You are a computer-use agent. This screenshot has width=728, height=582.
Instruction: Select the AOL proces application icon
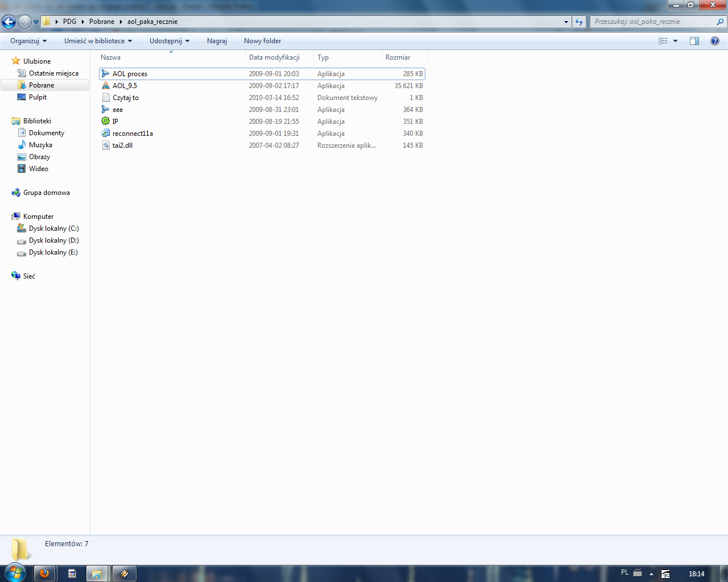[106, 73]
